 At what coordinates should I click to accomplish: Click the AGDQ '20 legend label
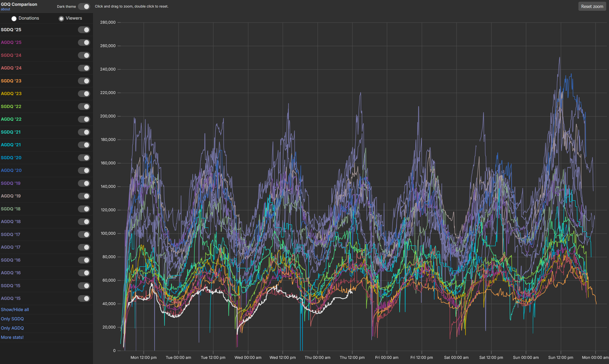tap(11, 170)
